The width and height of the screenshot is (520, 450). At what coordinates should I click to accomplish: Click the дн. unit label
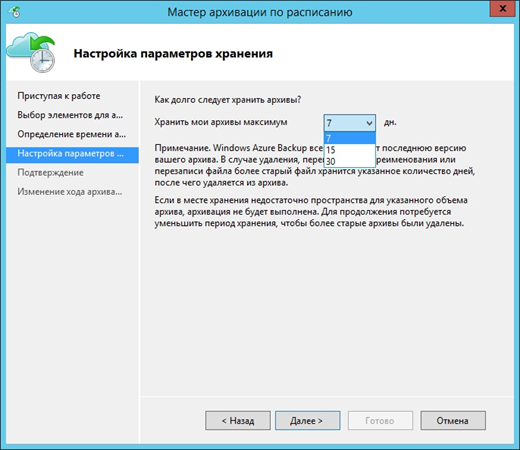click(390, 122)
